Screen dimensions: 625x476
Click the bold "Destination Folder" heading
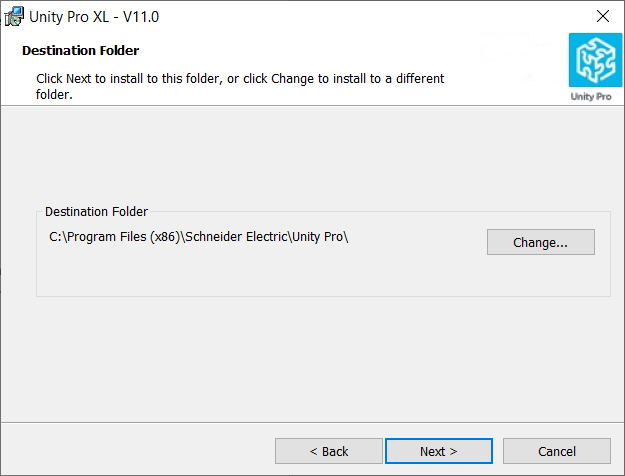click(x=81, y=51)
